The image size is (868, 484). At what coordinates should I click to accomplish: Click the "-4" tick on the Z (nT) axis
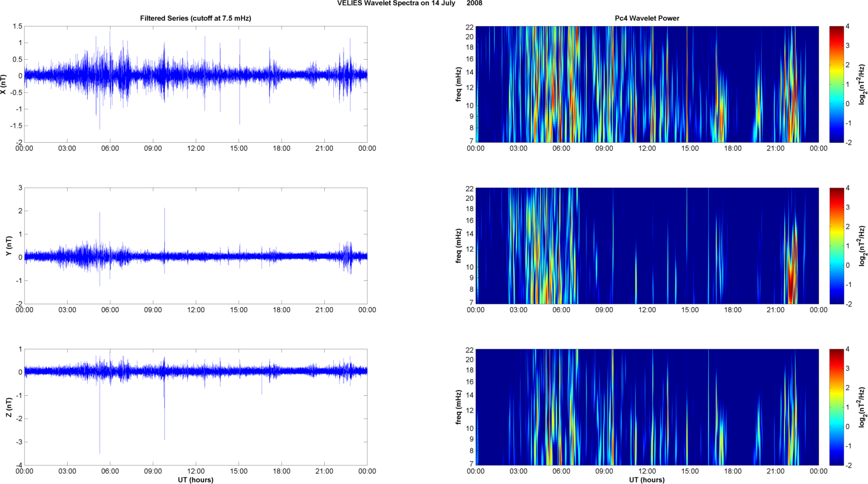tap(19, 465)
